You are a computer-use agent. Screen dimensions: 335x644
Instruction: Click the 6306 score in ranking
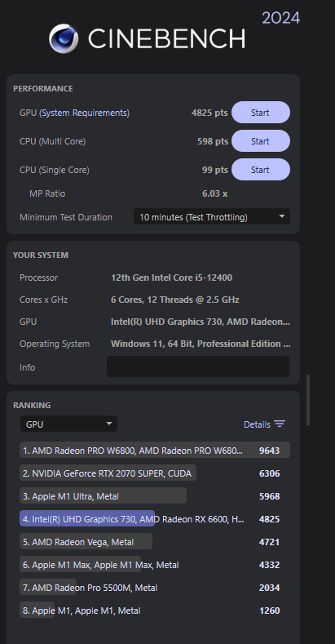(270, 473)
